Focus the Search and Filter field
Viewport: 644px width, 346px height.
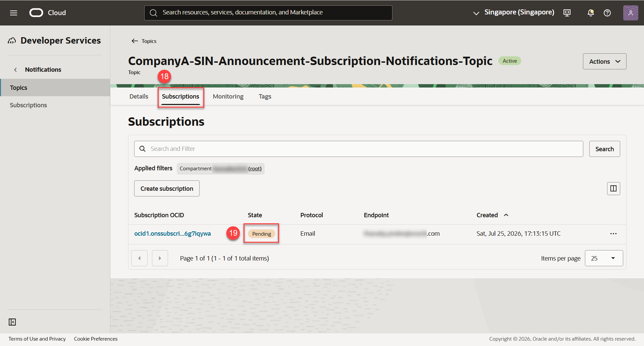[359, 149]
